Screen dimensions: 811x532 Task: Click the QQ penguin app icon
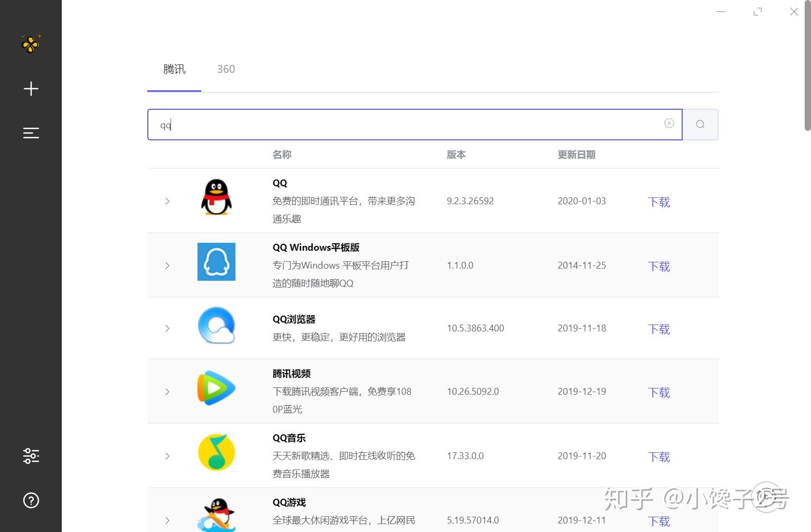click(216, 197)
